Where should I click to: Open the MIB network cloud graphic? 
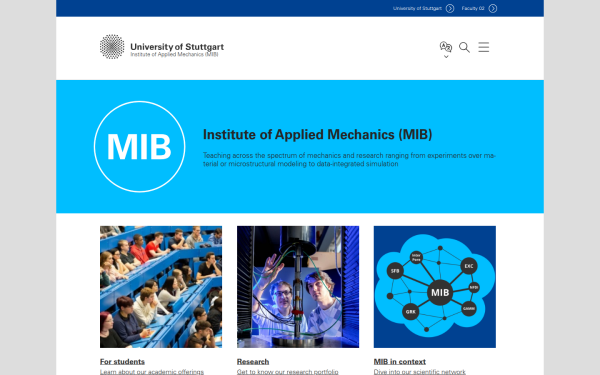[x=435, y=287]
